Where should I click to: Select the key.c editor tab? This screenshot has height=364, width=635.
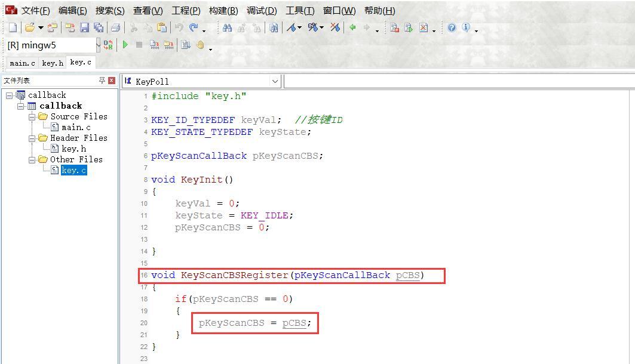click(81, 62)
